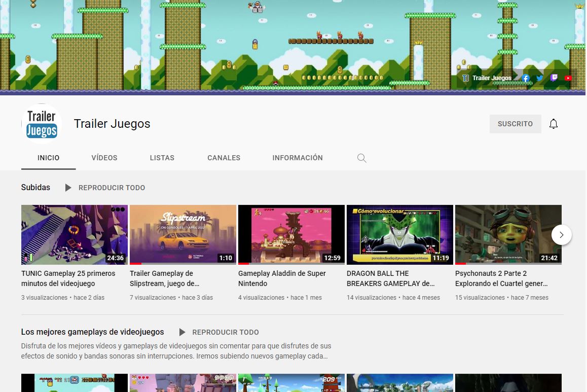The width and height of the screenshot is (587, 392).
Task: Click the title Gameplay Aladdin de Super Nintendo
Action: [282, 278]
